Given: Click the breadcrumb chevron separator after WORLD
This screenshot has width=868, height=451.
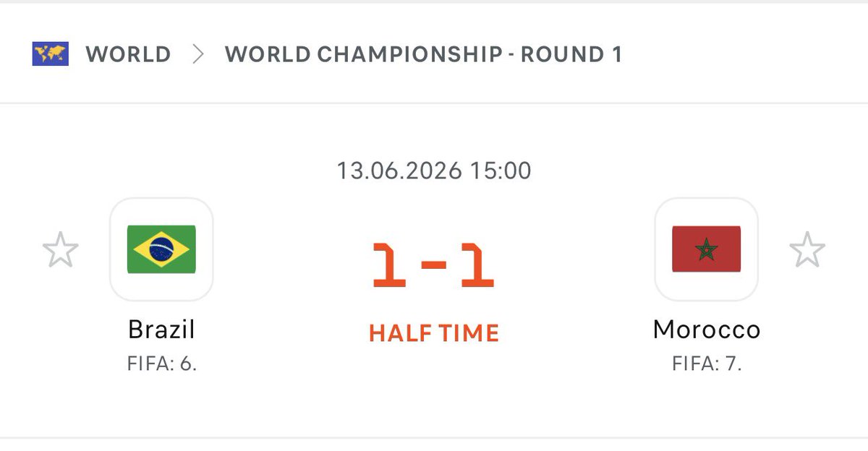Looking at the screenshot, I should pos(198,54).
